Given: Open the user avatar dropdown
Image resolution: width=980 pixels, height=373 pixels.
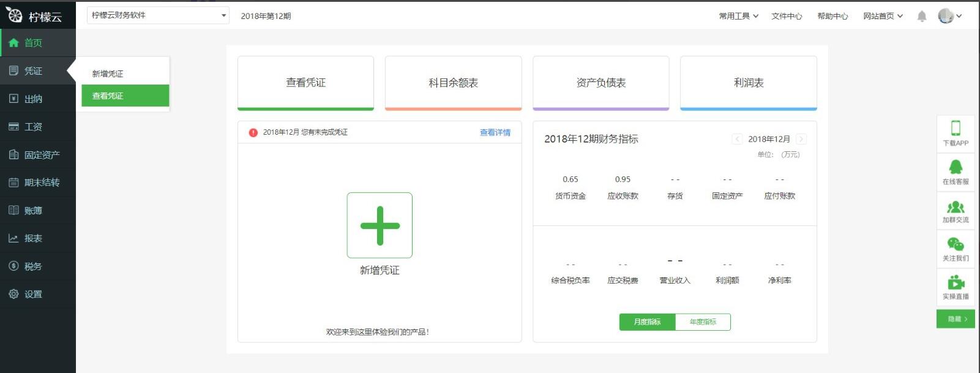Looking at the screenshot, I should coord(949,17).
